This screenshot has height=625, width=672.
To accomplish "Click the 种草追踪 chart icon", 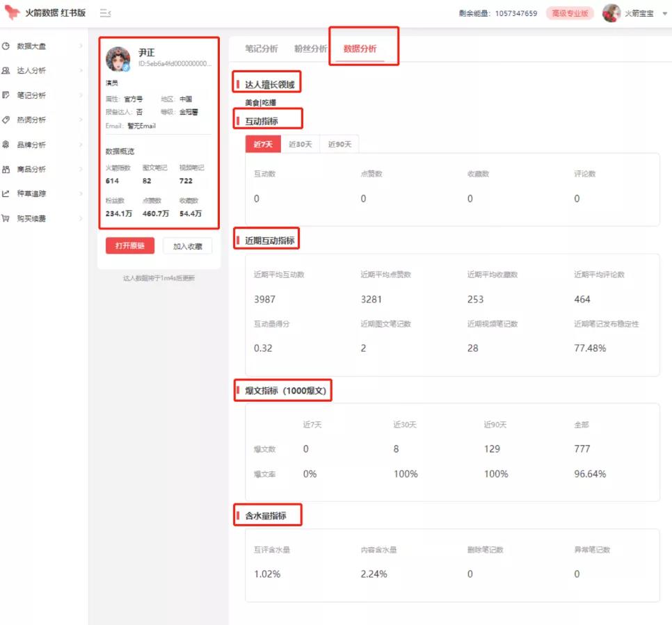I will click(x=6, y=194).
